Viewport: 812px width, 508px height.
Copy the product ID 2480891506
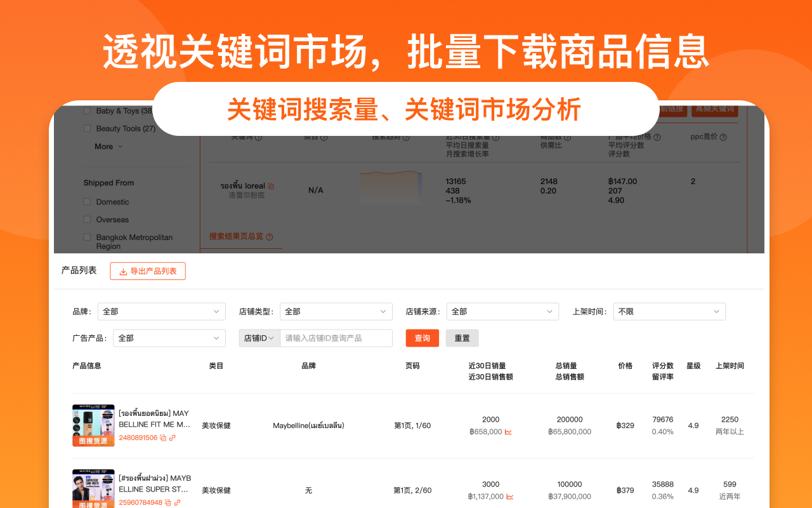(x=164, y=438)
